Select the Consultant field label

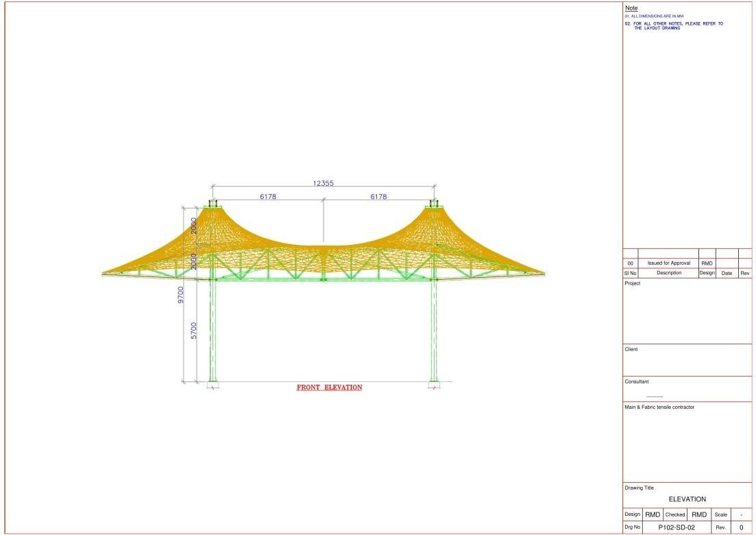637,381
